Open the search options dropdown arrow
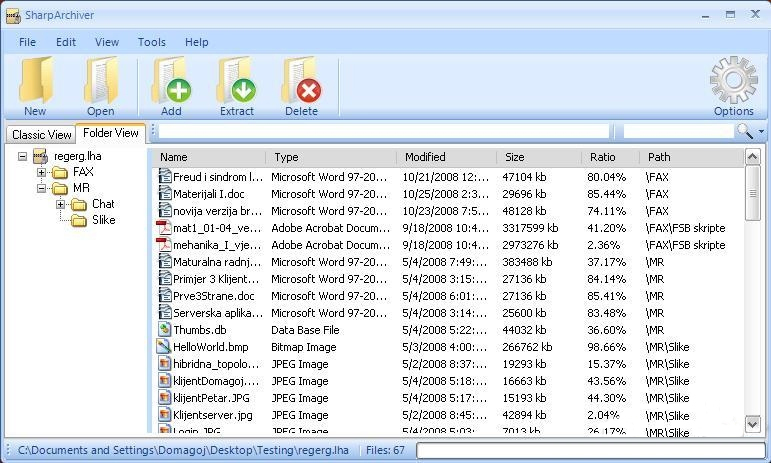Viewport: 771px width, 463px height. [761, 132]
